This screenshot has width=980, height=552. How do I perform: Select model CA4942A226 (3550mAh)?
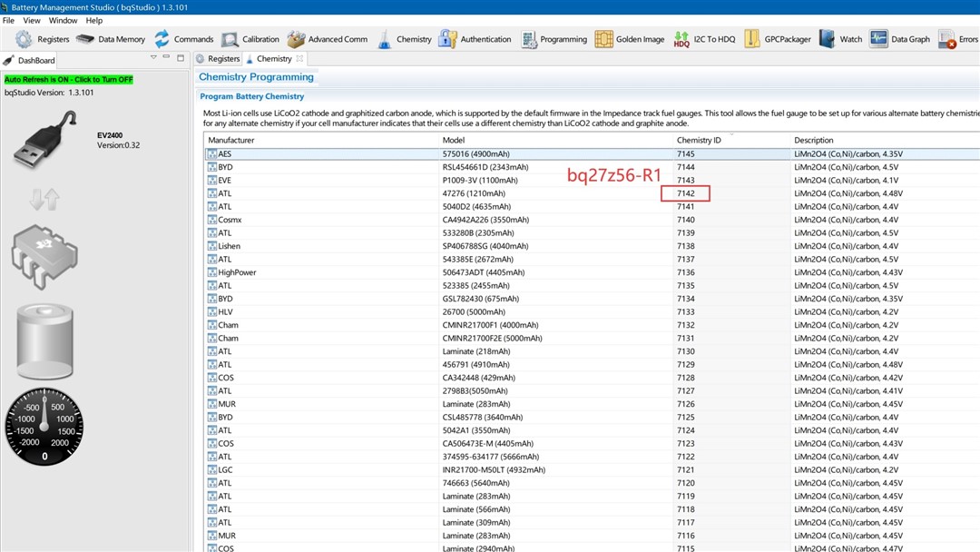click(x=485, y=220)
